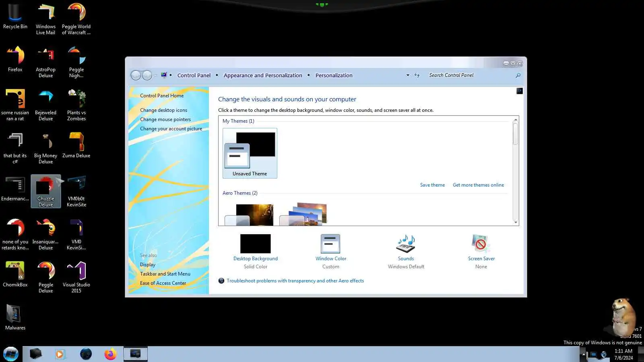
Task: Click the Back navigation button
Action: click(x=136, y=75)
